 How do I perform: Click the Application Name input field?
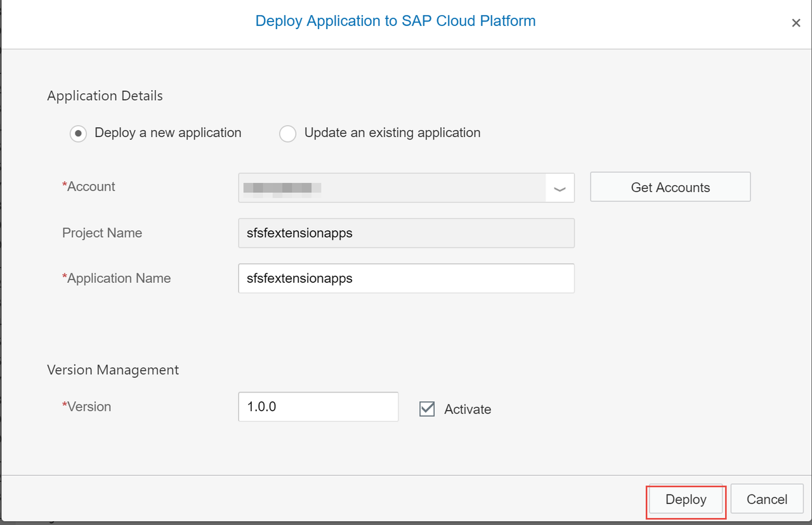[407, 278]
